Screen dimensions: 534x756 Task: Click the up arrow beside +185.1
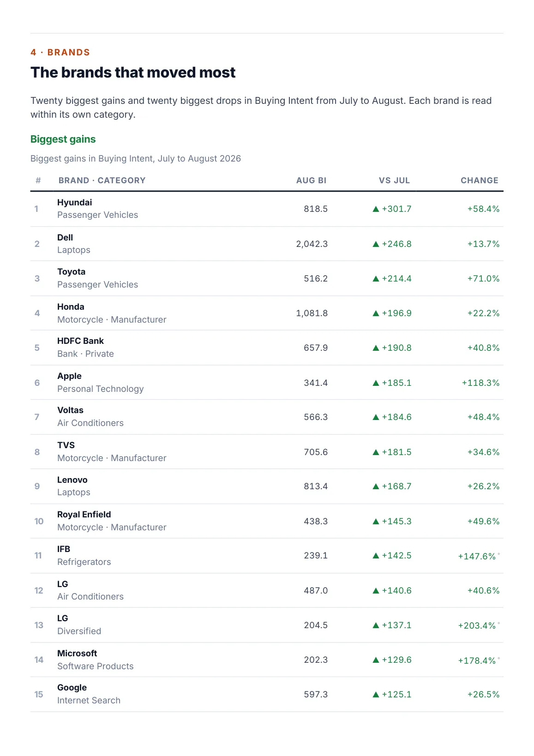pos(376,383)
